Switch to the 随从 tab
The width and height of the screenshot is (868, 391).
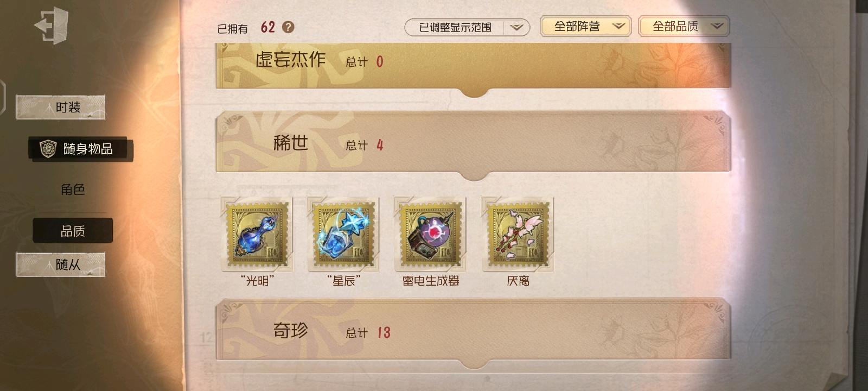(60, 264)
